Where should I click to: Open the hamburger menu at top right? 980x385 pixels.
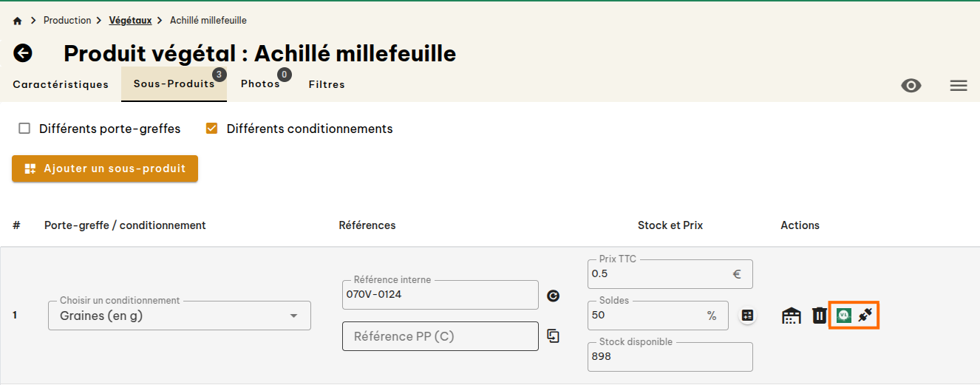[x=959, y=86]
